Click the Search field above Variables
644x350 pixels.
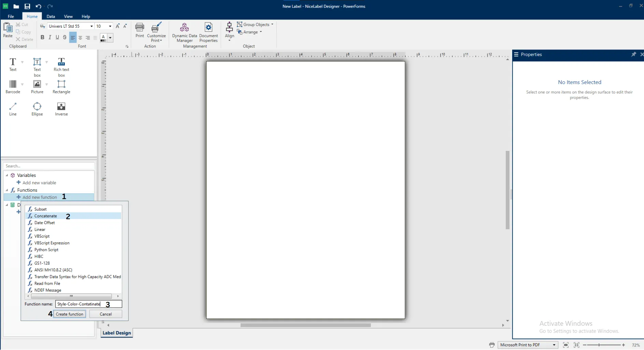[48, 166]
